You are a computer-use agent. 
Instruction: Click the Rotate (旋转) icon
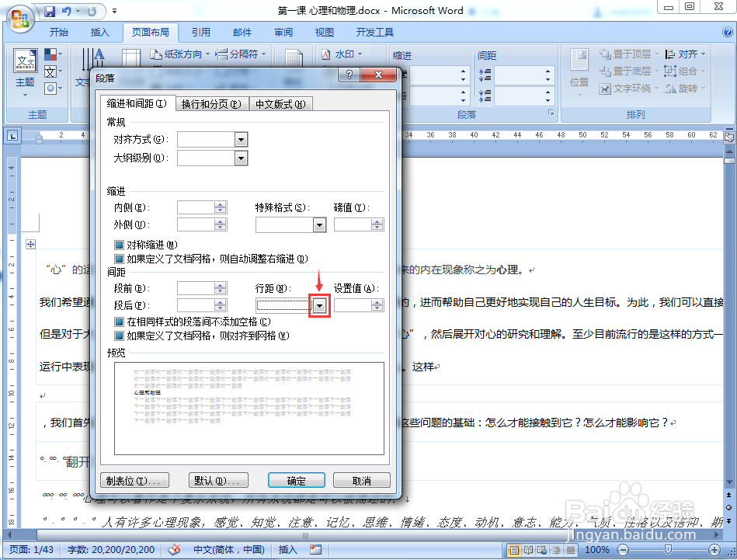point(689,88)
